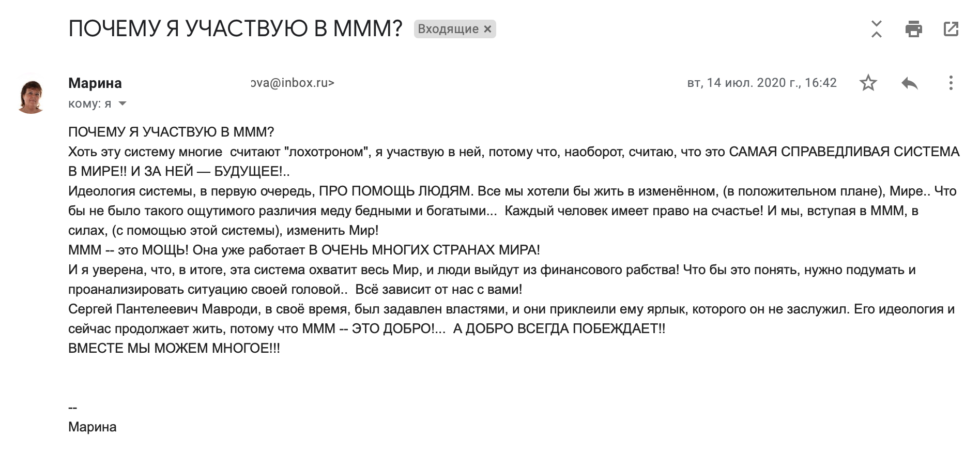This screenshot has height=449, width=980.
Task: Open the email in new window
Action: pyautogui.click(x=951, y=29)
